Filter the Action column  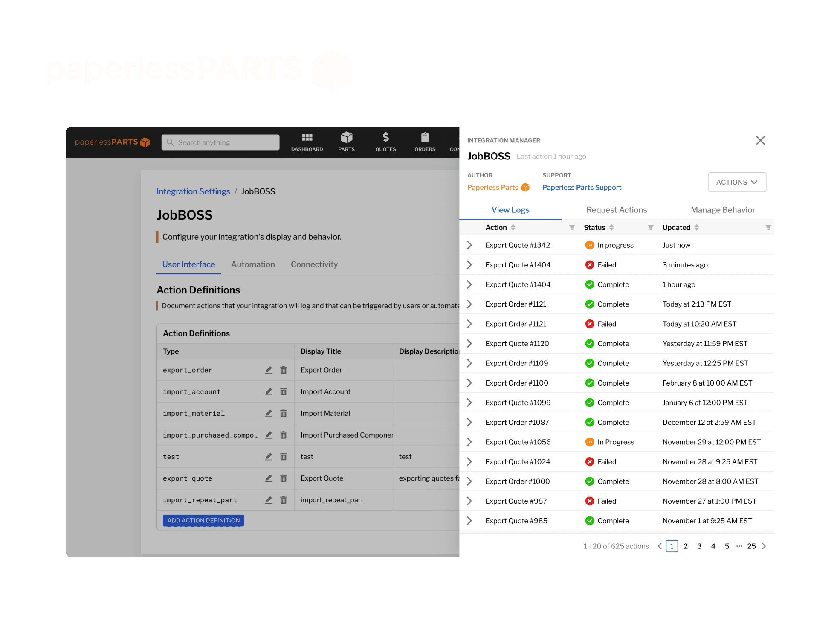tap(572, 228)
